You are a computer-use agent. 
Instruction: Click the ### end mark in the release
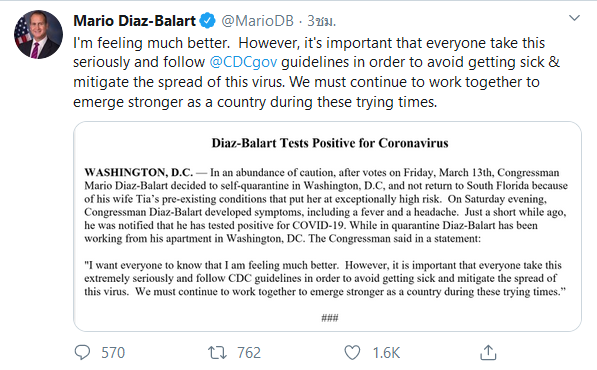coord(330,318)
